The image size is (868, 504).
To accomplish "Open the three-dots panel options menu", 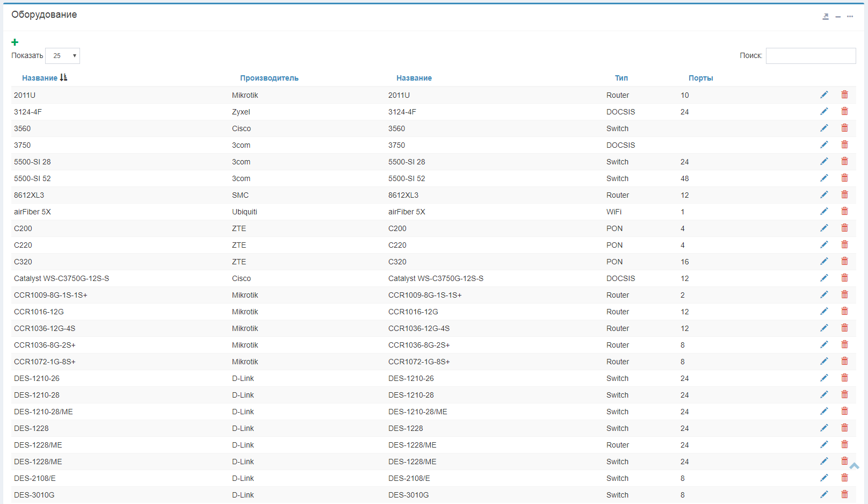I will pyautogui.click(x=850, y=17).
